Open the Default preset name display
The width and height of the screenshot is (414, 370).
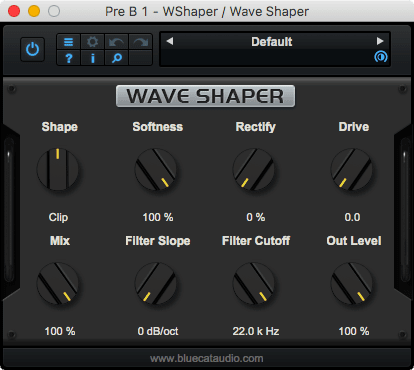[x=272, y=42]
